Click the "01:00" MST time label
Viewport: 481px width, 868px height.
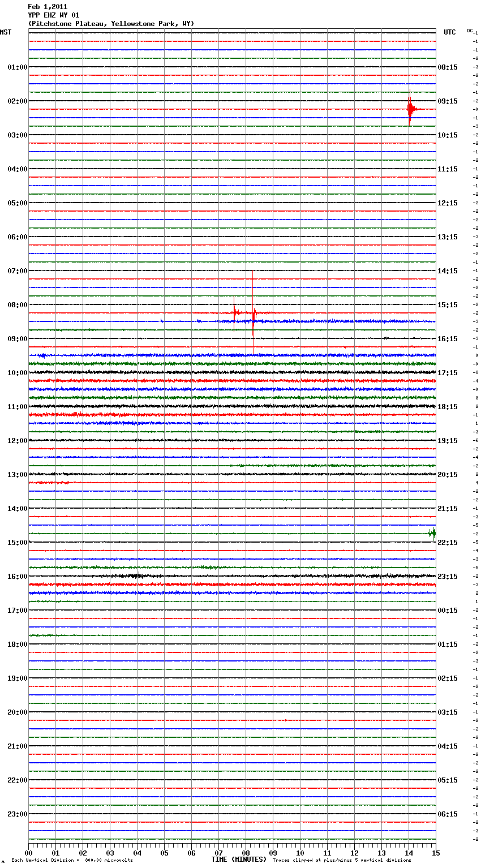(17, 67)
